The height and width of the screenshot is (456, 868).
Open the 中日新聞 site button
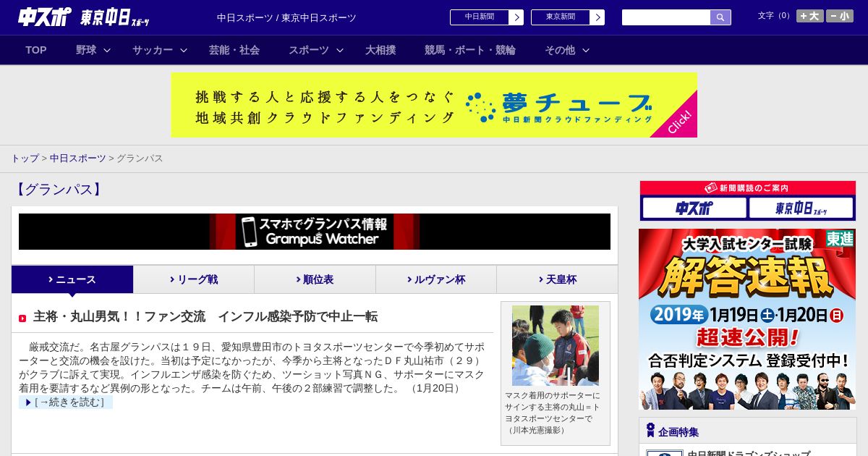479,17
